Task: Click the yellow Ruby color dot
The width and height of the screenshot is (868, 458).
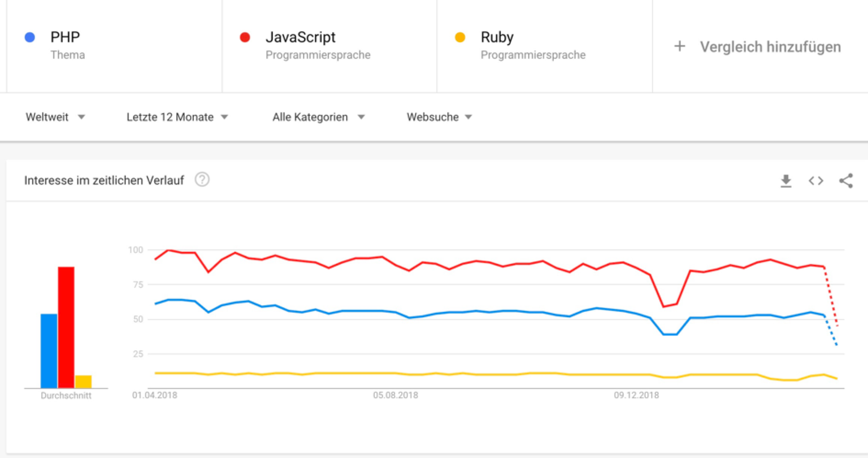Action: pyautogui.click(x=460, y=37)
